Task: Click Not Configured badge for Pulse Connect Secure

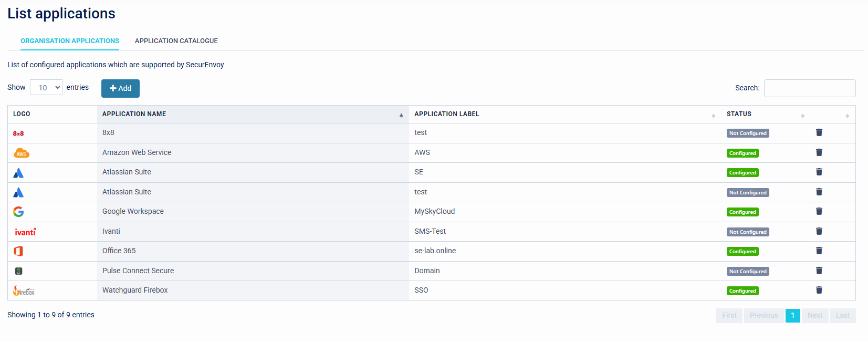Action: point(748,272)
